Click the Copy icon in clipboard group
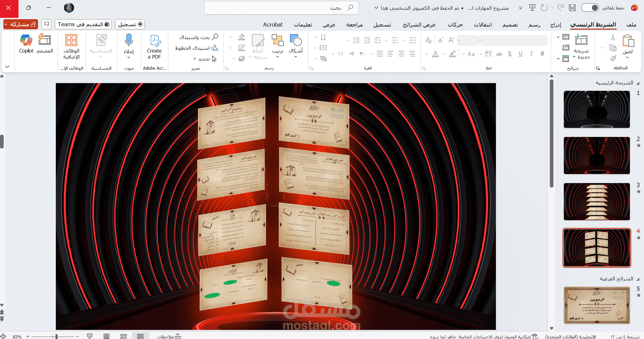 click(613, 48)
